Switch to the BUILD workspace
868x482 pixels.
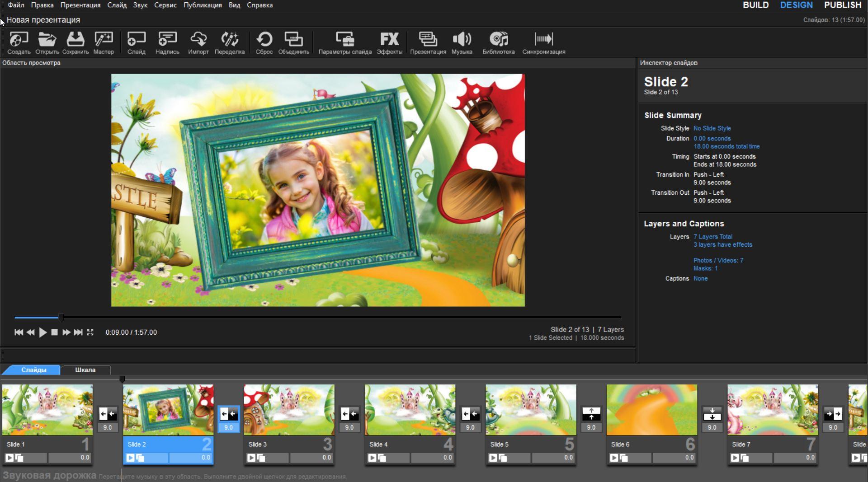point(755,5)
